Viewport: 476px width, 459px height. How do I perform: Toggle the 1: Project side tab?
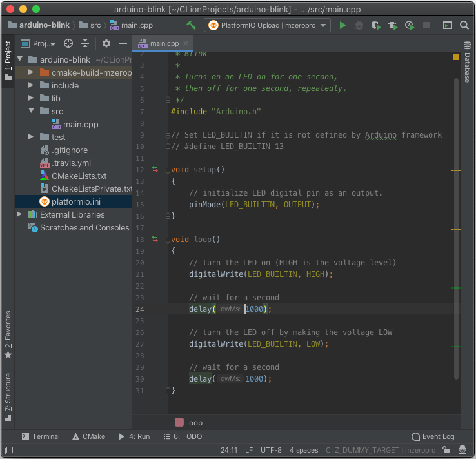(8, 61)
